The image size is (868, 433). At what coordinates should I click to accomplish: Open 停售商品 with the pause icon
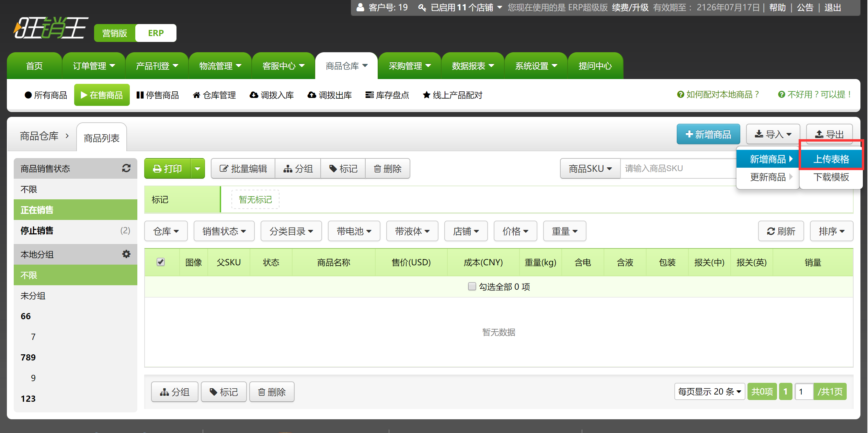click(158, 95)
